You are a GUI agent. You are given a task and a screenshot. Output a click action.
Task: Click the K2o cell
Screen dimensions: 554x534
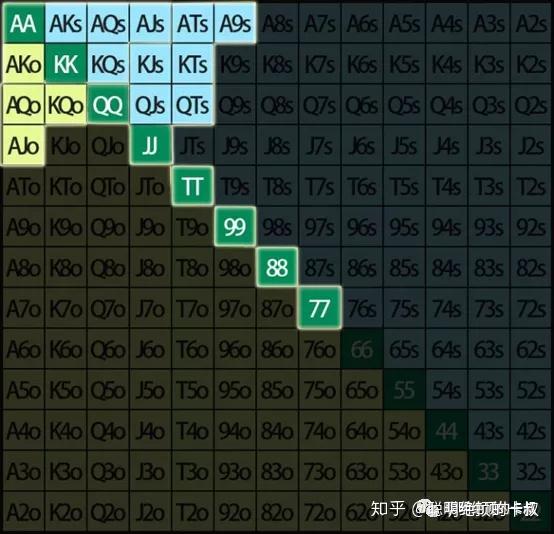coord(66,512)
